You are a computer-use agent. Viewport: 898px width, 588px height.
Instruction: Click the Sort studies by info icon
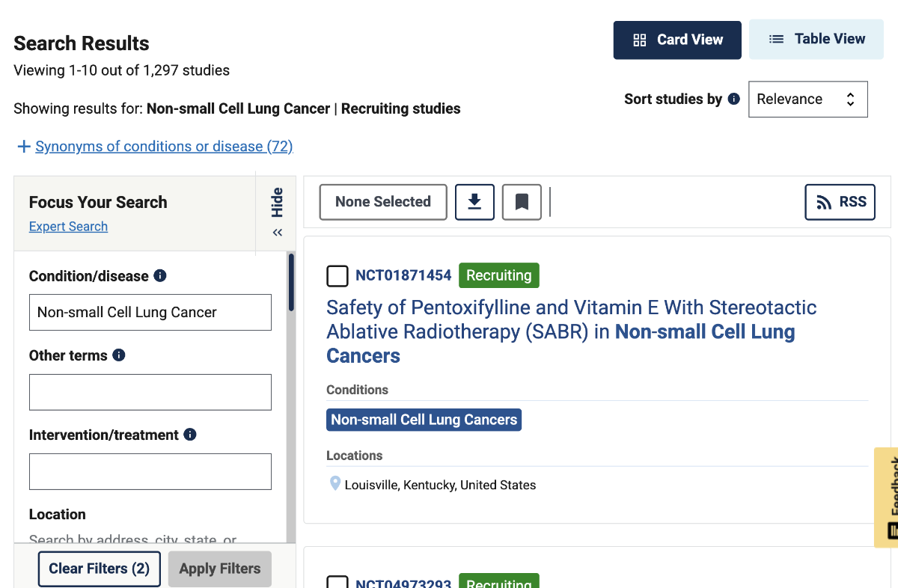coord(734,99)
